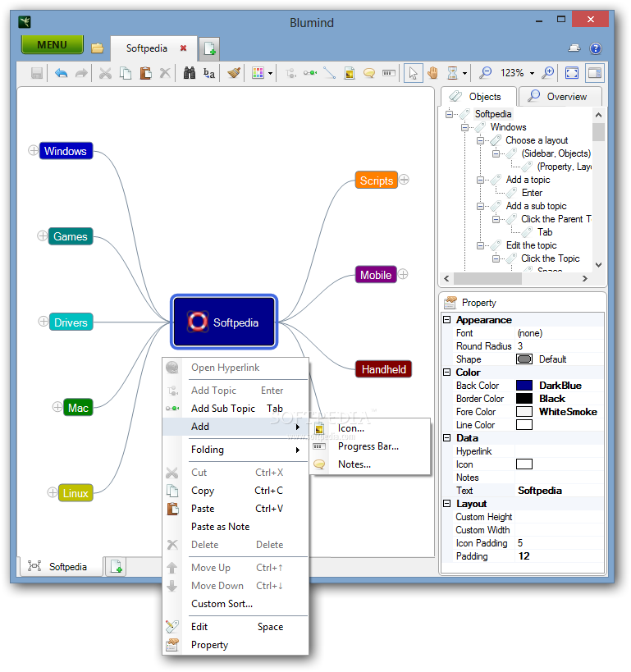The height and width of the screenshot is (672, 631).
Task: Click the Add Sub Topic toolbar icon
Action: click(x=310, y=73)
